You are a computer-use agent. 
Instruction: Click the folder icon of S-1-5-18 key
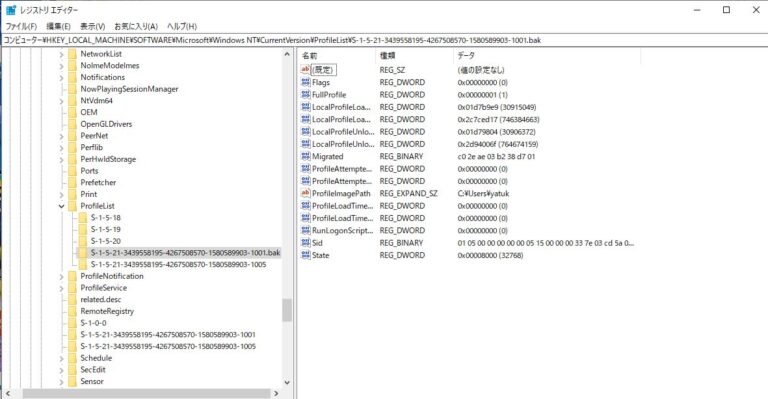coord(82,217)
